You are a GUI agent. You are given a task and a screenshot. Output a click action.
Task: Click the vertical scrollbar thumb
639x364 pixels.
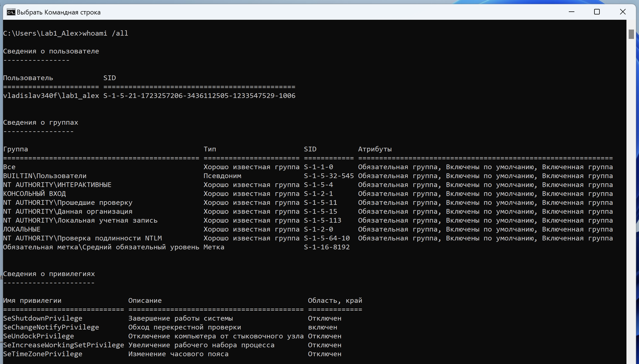click(631, 34)
